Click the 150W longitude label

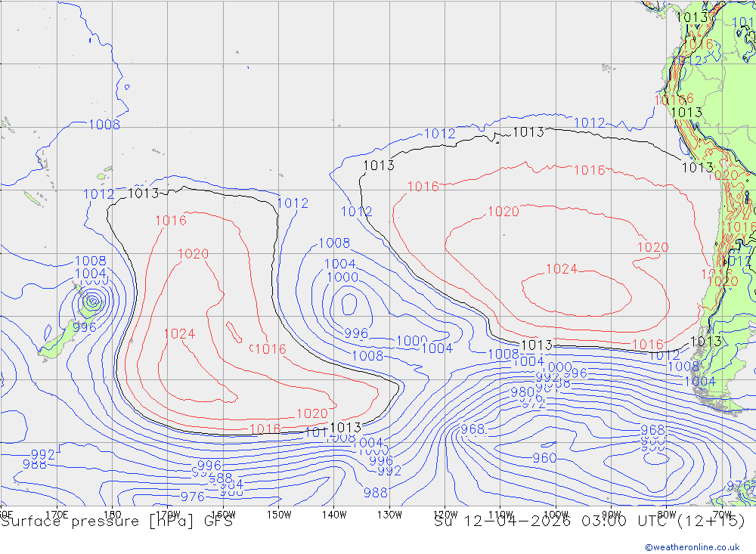click(x=279, y=515)
